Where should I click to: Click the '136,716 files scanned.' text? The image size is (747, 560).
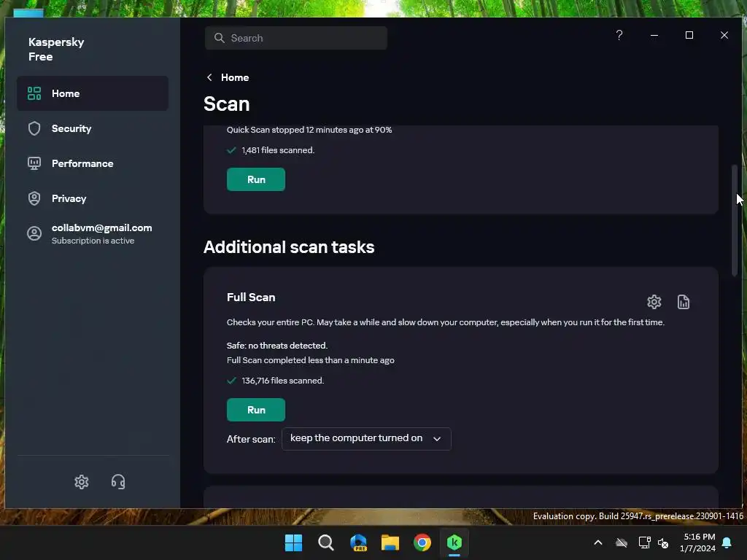click(282, 381)
